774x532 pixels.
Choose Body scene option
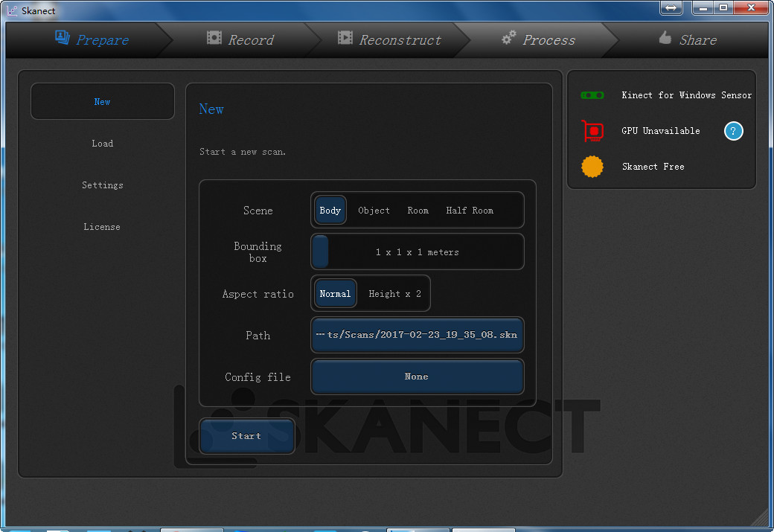pos(330,211)
